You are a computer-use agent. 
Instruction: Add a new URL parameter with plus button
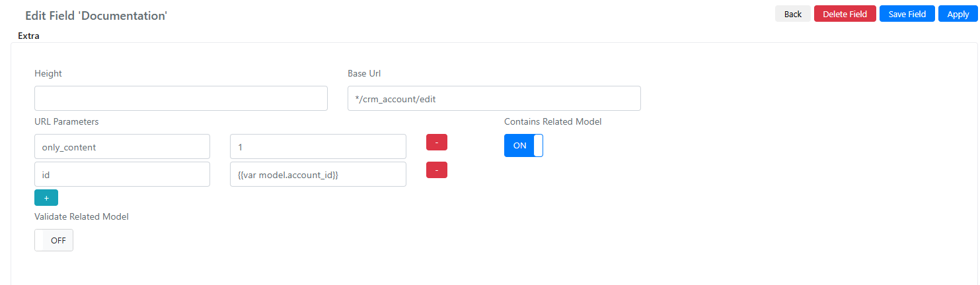46,198
